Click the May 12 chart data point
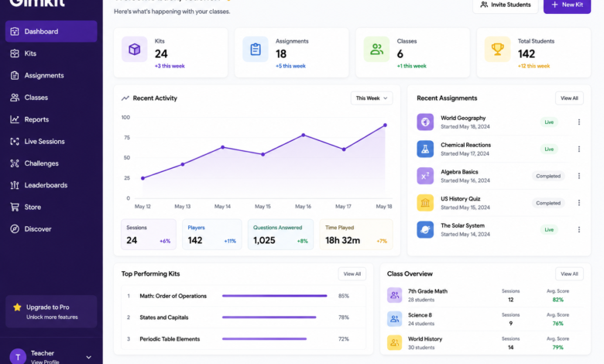Screen dimensions: 604x364 click(x=143, y=178)
